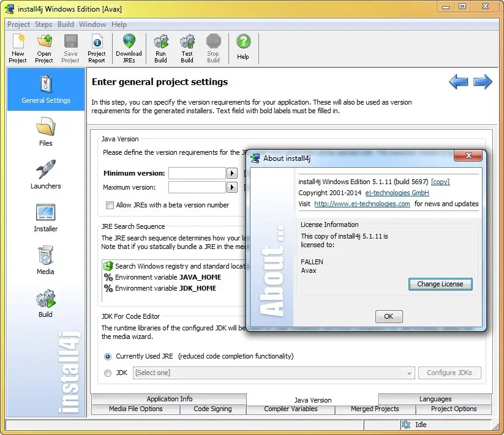Open the Build menu
Screen dimensions: 504x435
click(66, 24)
